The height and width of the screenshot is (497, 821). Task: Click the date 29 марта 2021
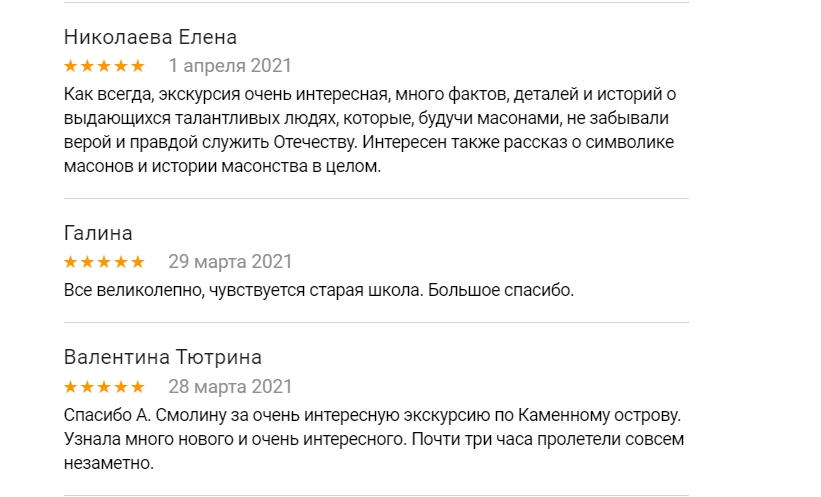(230, 262)
